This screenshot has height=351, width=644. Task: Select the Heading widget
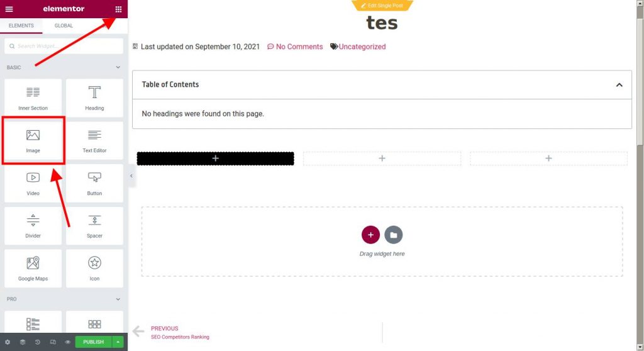pos(94,98)
